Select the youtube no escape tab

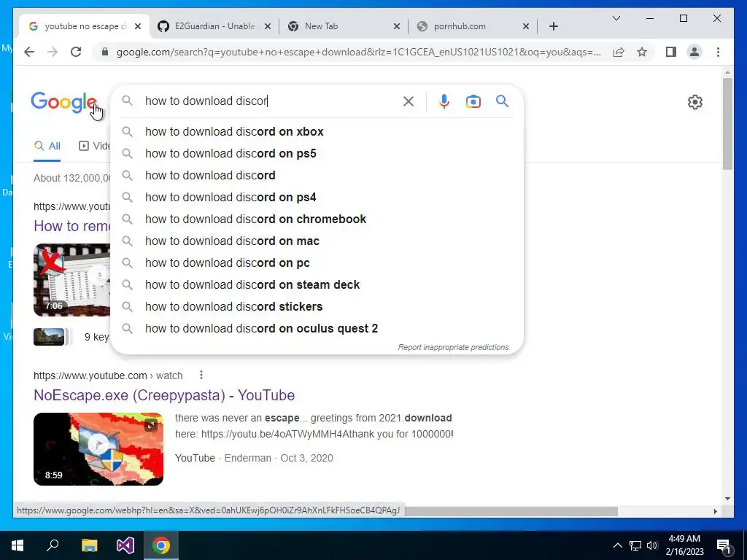[x=85, y=26]
